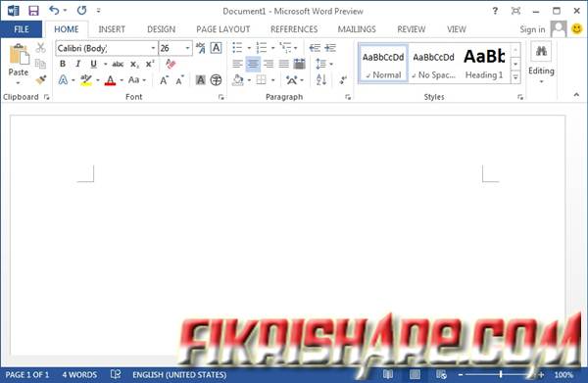
Task: Open Text Effects and Typography
Action: [63, 79]
